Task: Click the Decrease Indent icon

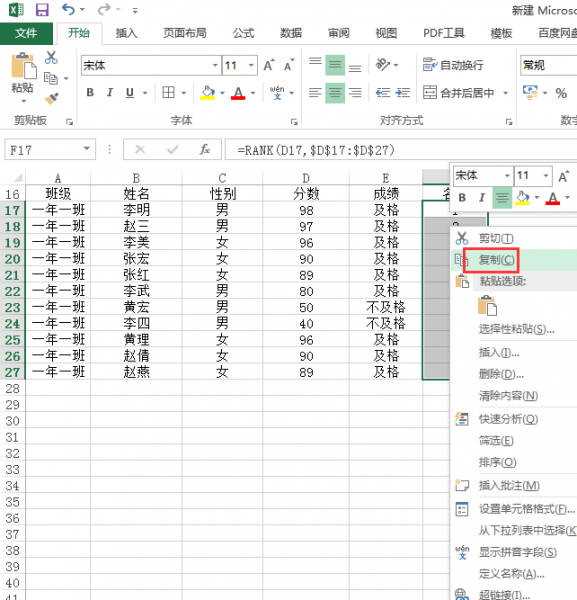Action: click(x=383, y=93)
